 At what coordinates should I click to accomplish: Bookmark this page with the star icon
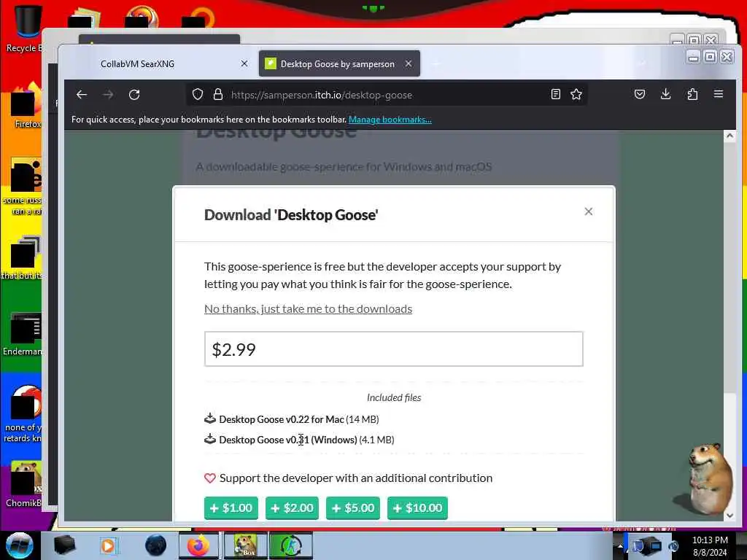pyautogui.click(x=576, y=94)
